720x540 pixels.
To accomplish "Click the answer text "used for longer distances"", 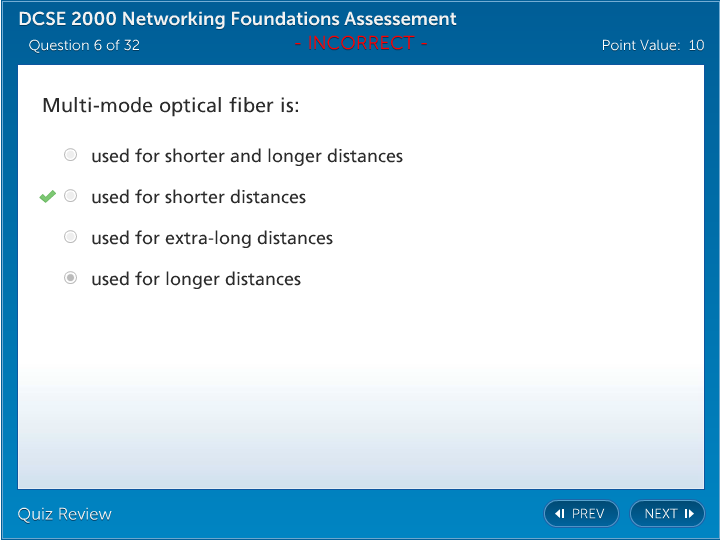I will click(196, 279).
